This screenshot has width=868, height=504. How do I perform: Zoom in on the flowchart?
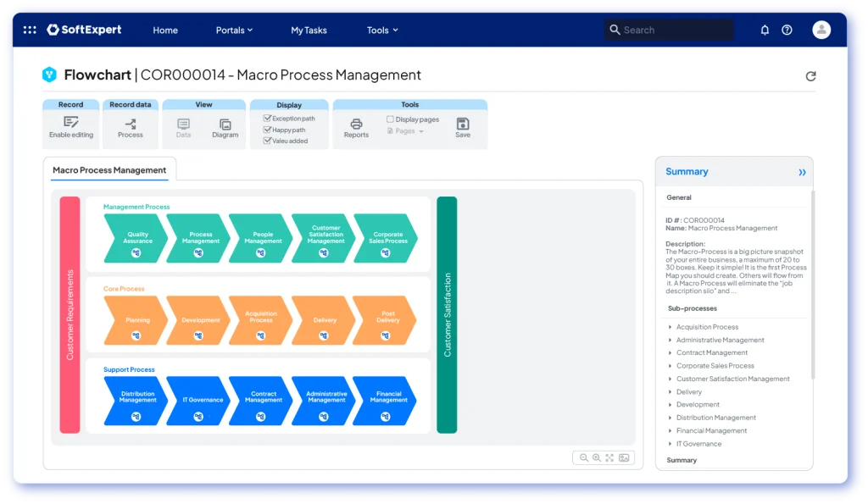point(596,457)
